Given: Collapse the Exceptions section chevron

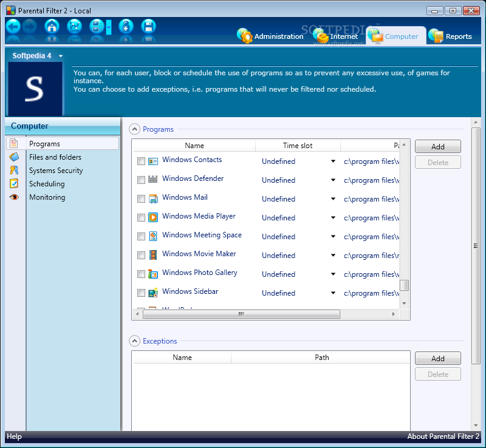Looking at the screenshot, I should pyautogui.click(x=134, y=341).
